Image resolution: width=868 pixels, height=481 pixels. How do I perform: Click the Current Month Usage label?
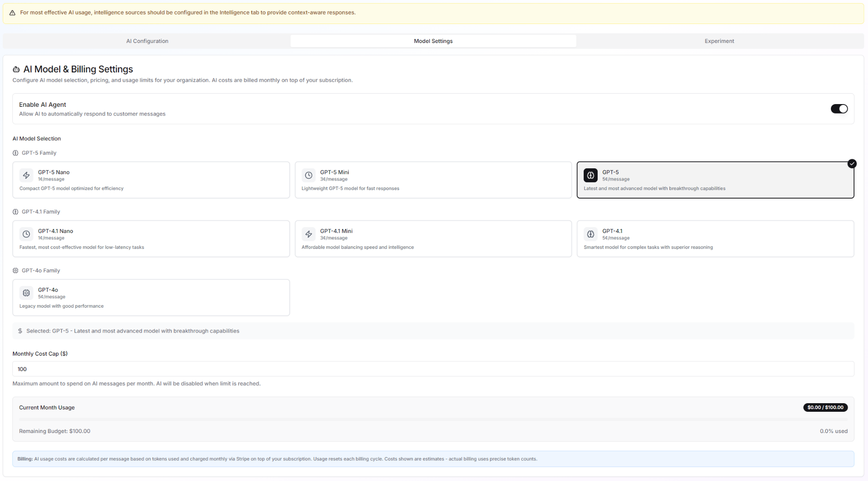point(47,408)
